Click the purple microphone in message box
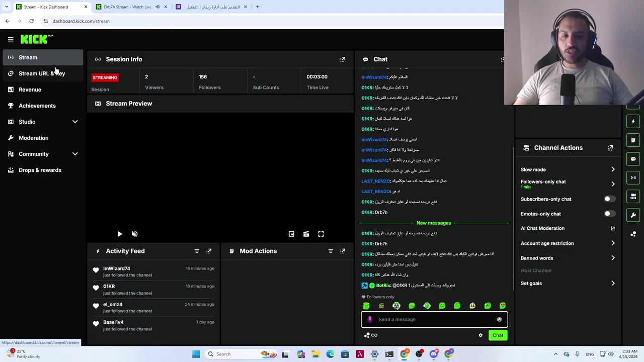 click(x=370, y=319)
